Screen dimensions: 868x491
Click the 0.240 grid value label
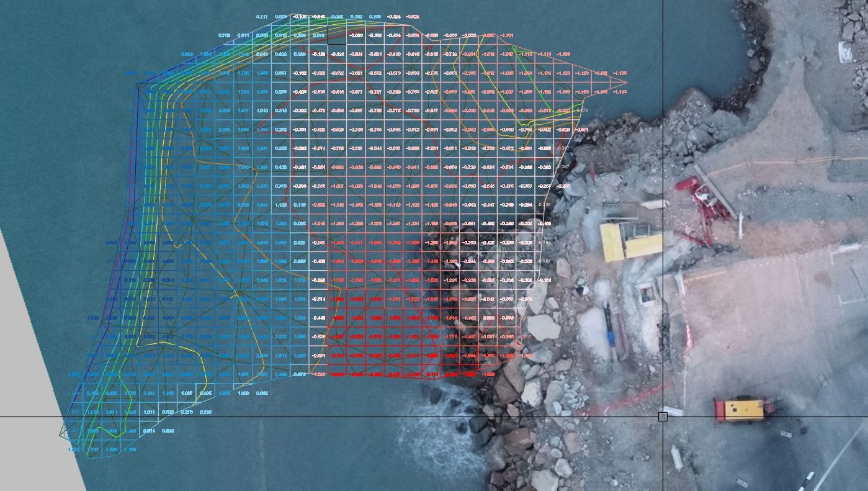click(x=205, y=412)
